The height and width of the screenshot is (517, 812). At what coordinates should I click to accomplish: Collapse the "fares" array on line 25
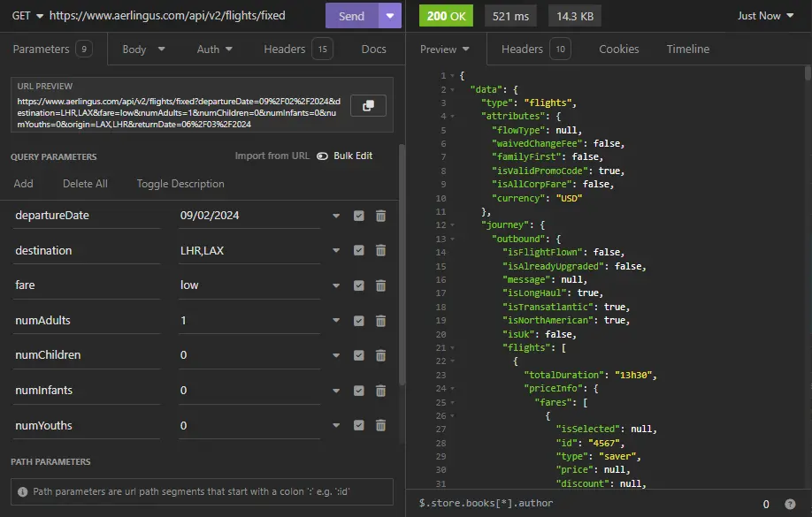(452, 402)
